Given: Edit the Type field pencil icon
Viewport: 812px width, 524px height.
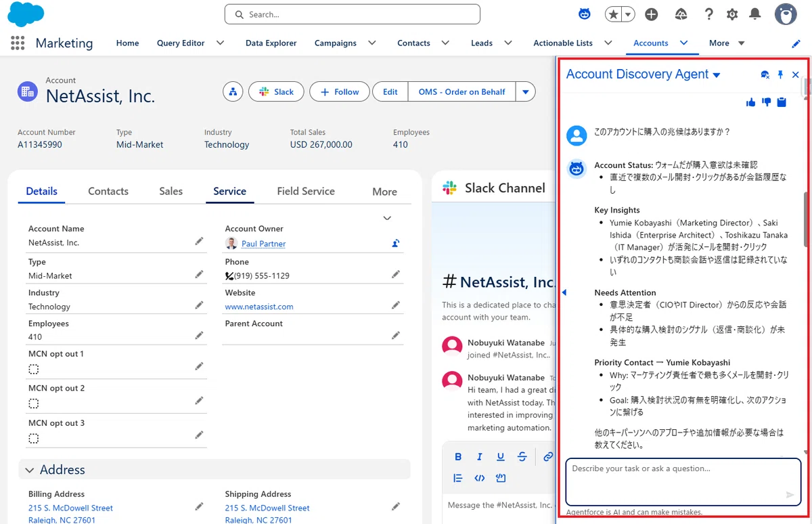Looking at the screenshot, I should click(199, 274).
